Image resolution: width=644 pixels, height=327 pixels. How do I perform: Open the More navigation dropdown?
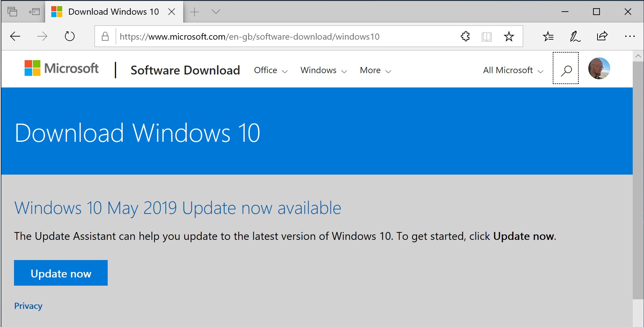click(375, 70)
